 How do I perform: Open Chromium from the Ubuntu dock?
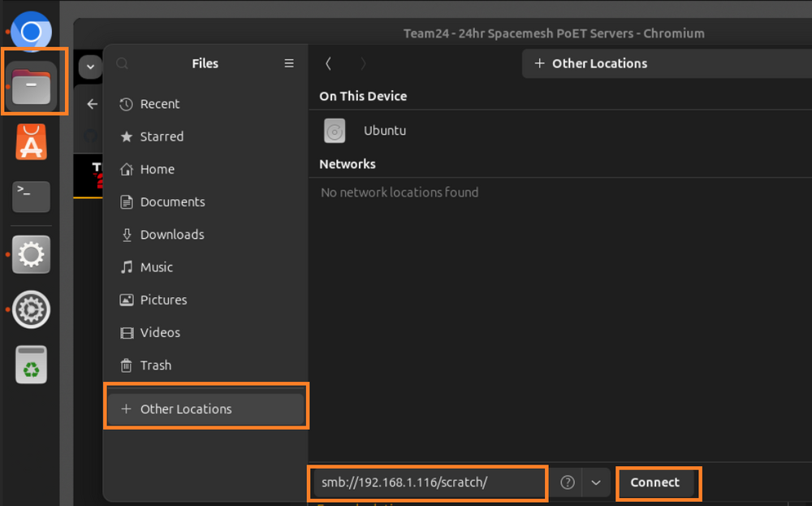point(31,32)
